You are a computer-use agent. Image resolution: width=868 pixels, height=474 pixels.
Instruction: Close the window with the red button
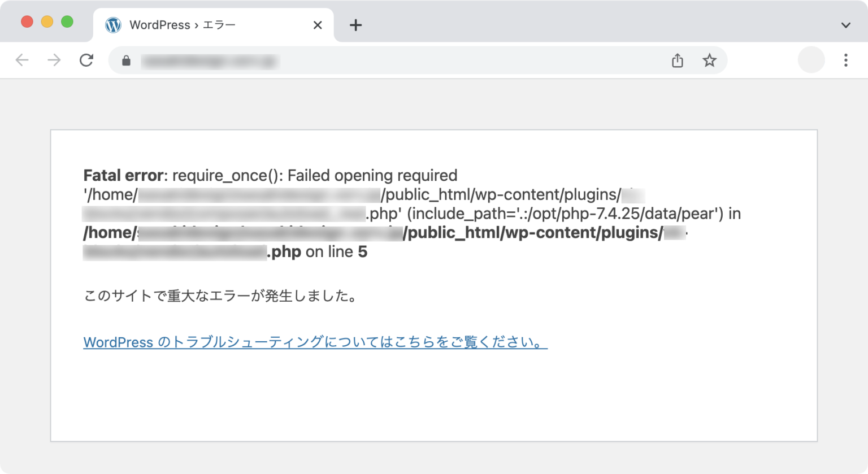pyautogui.click(x=27, y=21)
